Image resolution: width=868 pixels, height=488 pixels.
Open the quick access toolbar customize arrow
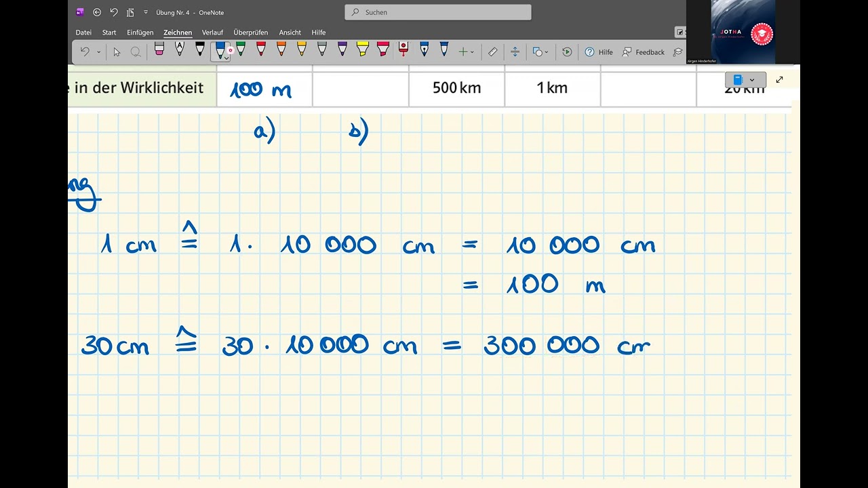pyautogui.click(x=146, y=12)
